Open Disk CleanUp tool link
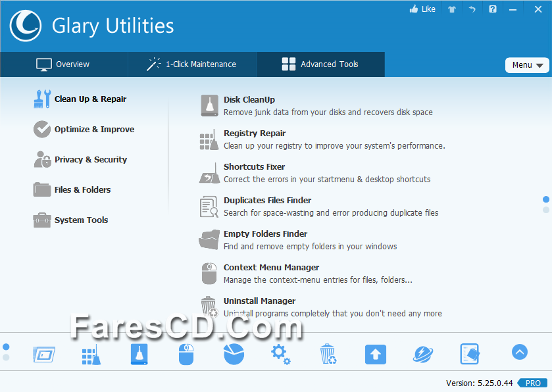The height and width of the screenshot is (392, 552). pos(249,100)
